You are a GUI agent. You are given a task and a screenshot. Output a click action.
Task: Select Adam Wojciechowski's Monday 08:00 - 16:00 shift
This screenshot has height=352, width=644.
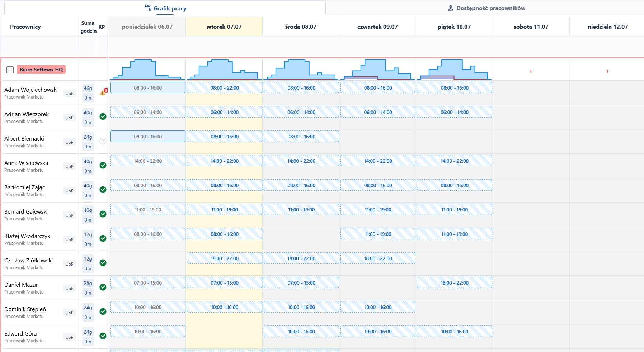coord(148,88)
